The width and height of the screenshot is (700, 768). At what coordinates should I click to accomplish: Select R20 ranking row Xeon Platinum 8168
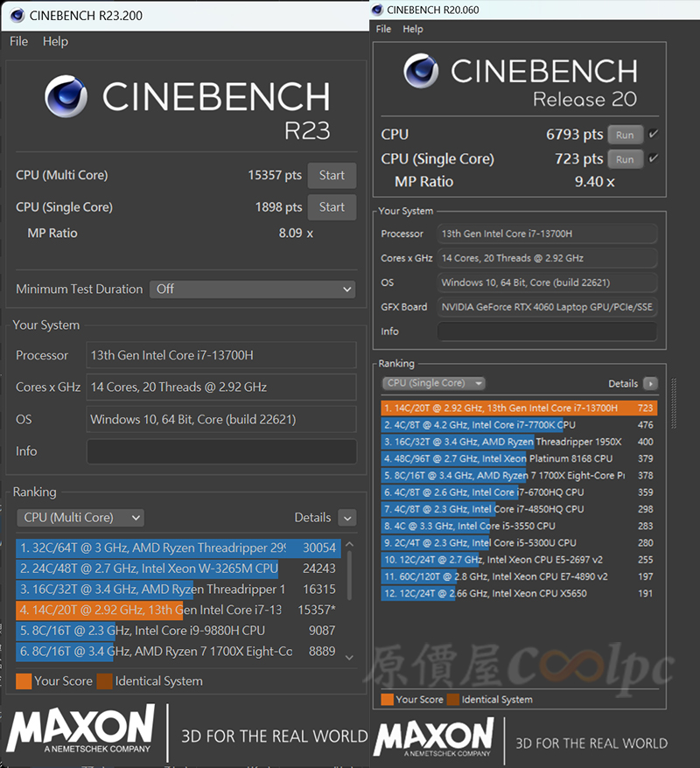[519, 458]
